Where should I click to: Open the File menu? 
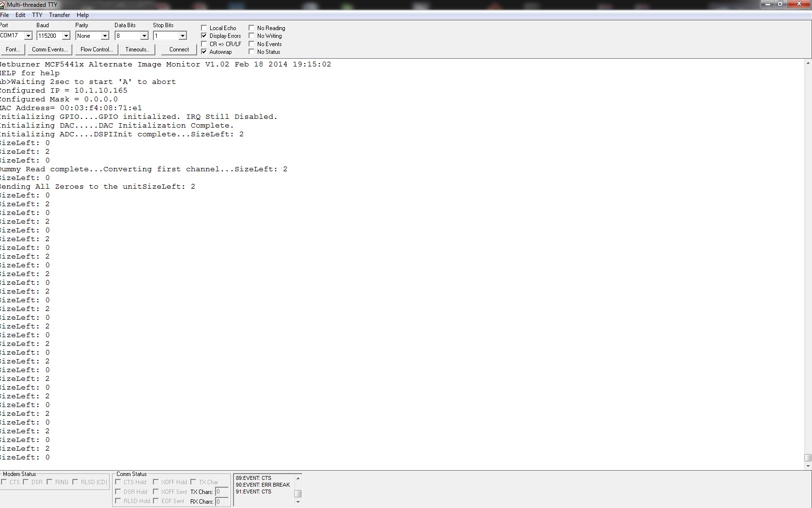(x=4, y=15)
